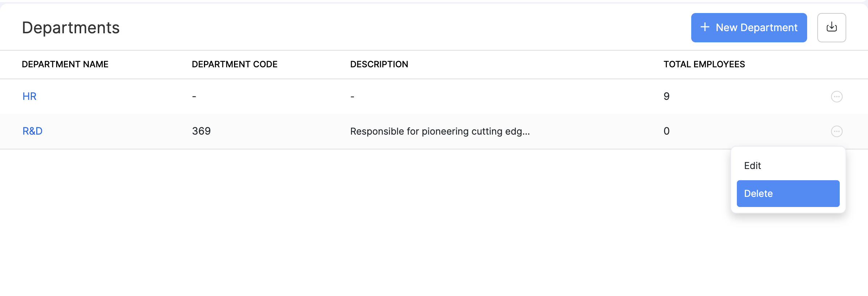Click HR's empty description dash
The height and width of the screenshot is (296, 868).
(x=352, y=97)
